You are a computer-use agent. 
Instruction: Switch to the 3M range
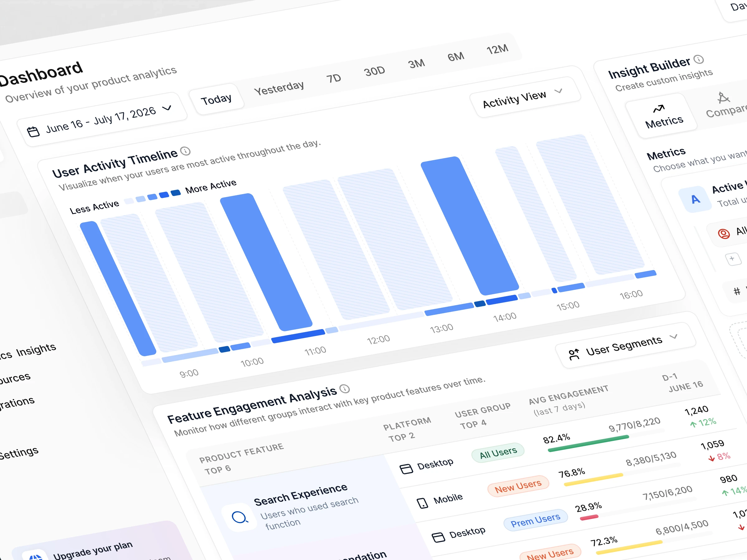tap(416, 64)
